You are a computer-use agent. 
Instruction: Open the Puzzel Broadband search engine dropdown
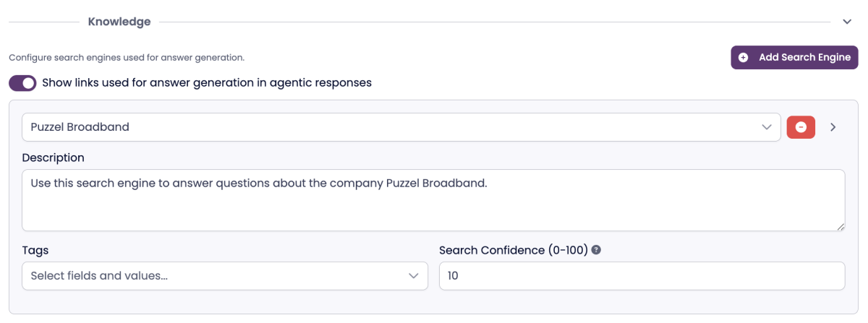click(391, 127)
